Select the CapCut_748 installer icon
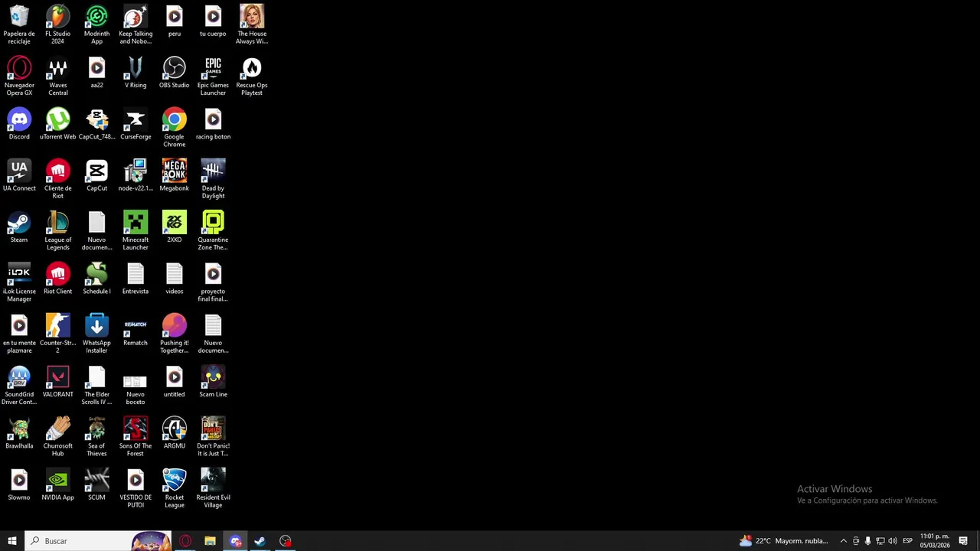 point(96,124)
